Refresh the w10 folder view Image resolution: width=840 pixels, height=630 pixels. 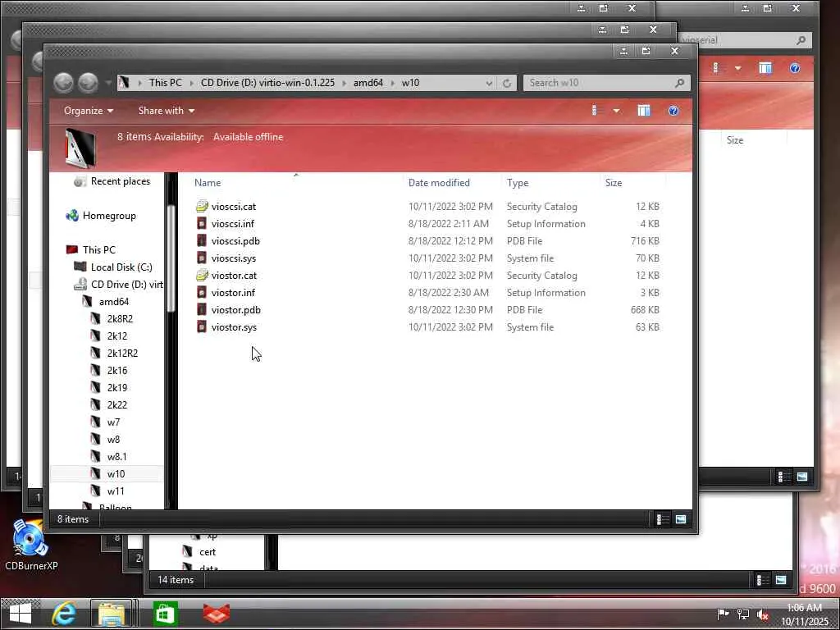pos(507,83)
